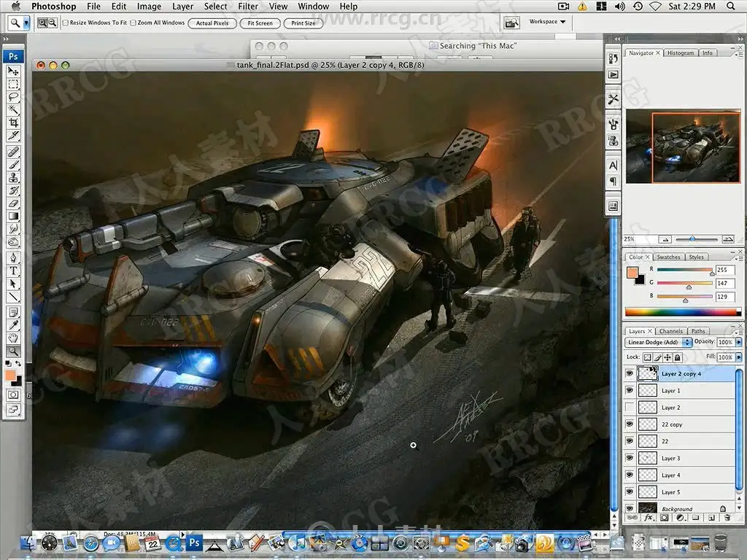Click the Fit Screen button
Image resolution: width=747 pixels, height=560 pixels.
coord(260,23)
